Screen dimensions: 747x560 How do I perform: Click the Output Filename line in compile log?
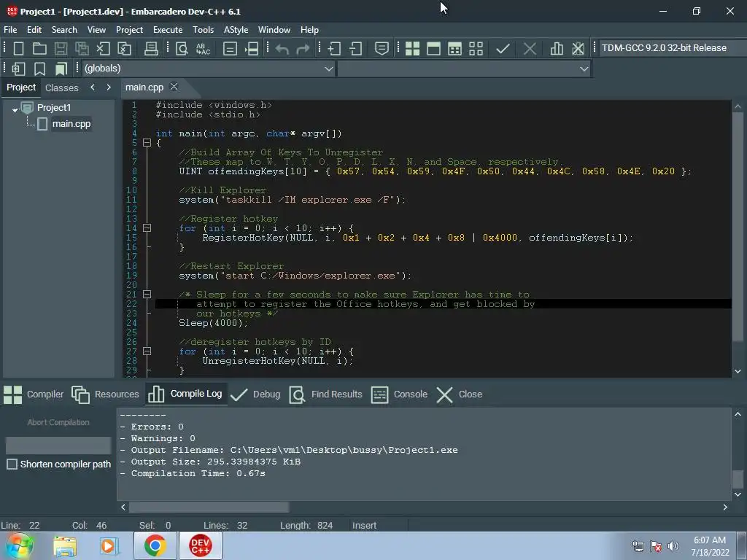click(x=289, y=450)
